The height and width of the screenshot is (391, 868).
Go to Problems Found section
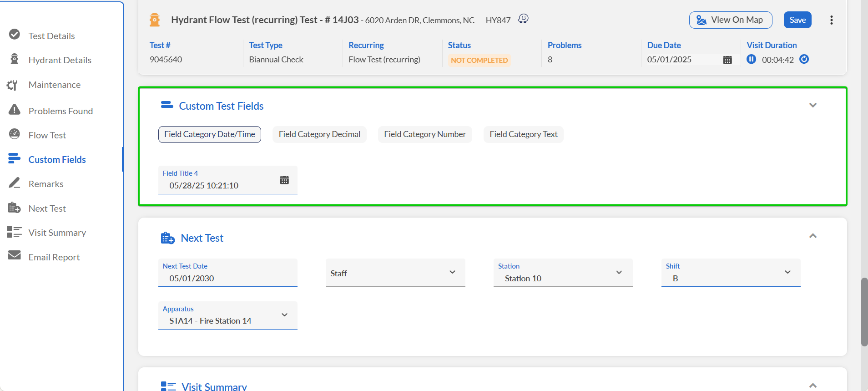pyautogui.click(x=60, y=111)
